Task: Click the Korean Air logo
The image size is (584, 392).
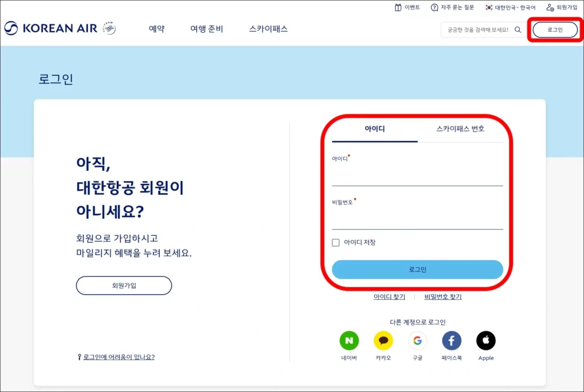Action: pyautogui.click(x=51, y=28)
